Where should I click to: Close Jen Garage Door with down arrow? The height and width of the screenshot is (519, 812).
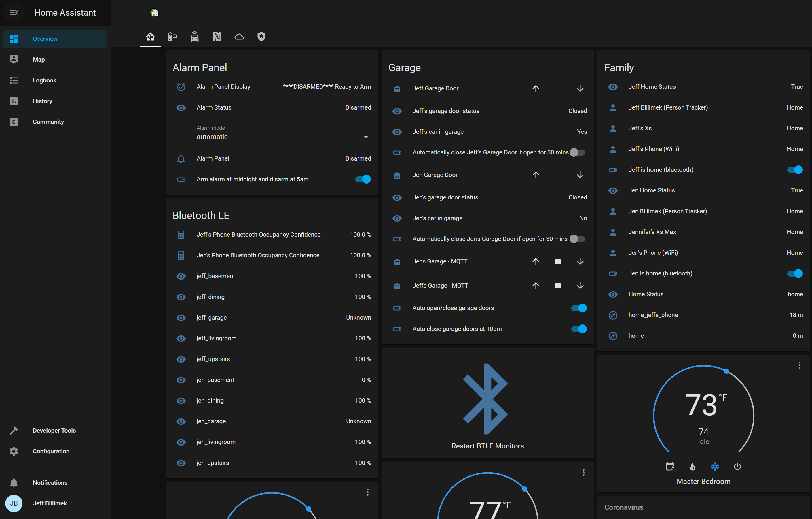[580, 175]
